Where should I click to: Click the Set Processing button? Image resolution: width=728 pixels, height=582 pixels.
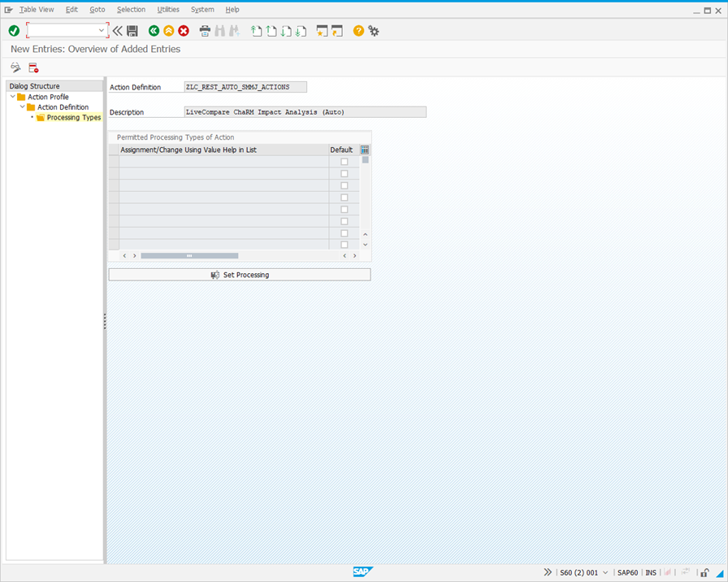click(240, 274)
